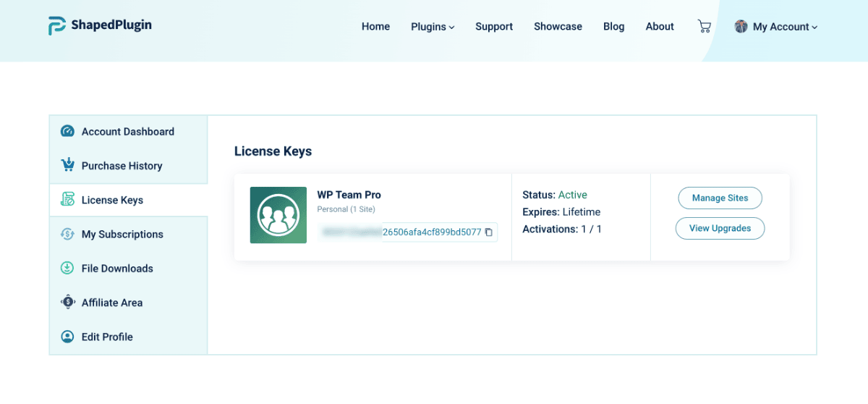Open the Support page
This screenshot has width=868, height=404.
(x=494, y=26)
